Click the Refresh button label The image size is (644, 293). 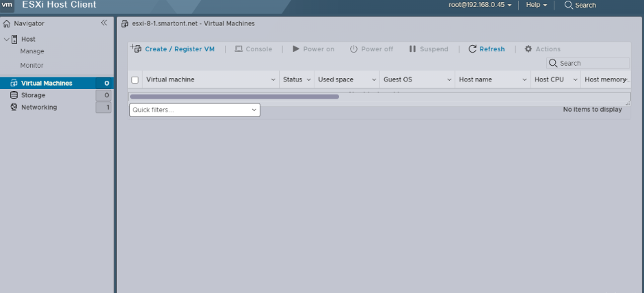(x=492, y=49)
